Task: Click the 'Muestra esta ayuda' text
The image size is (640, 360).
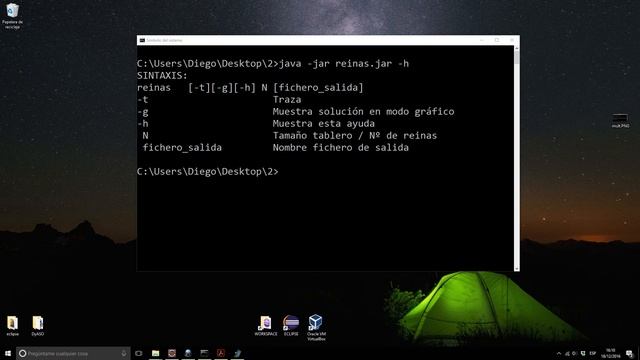Action: 324,123
